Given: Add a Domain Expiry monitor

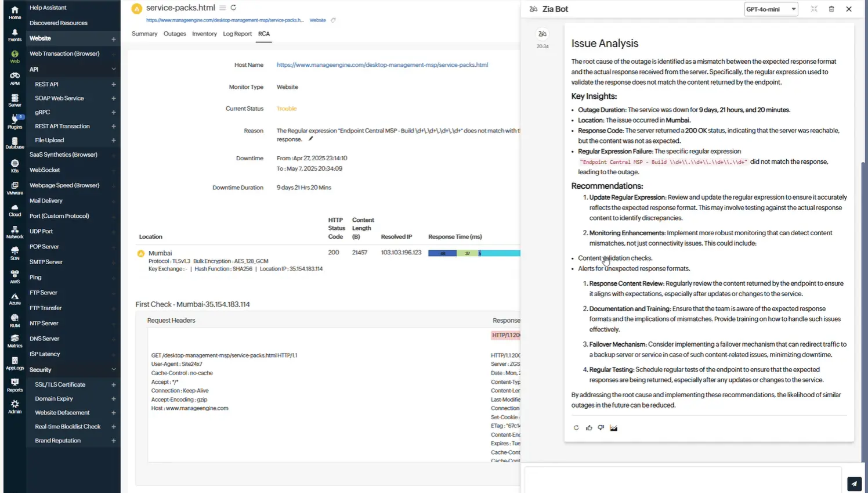Looking at the screenshot, I should 114,399.
